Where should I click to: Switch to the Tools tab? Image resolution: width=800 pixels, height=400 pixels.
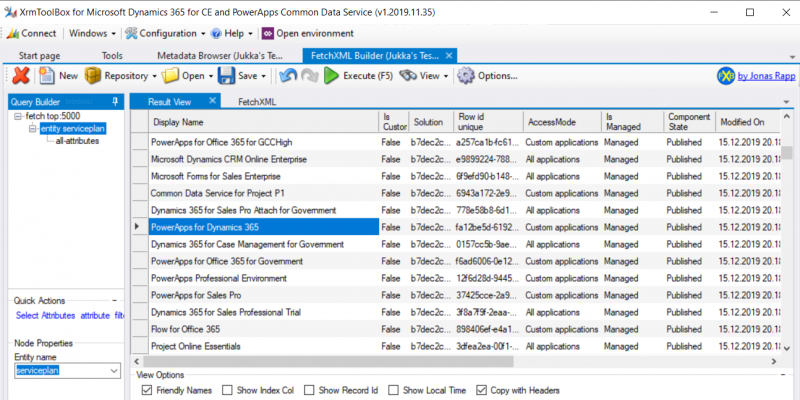pyautogui.click(x=112, y=56)
